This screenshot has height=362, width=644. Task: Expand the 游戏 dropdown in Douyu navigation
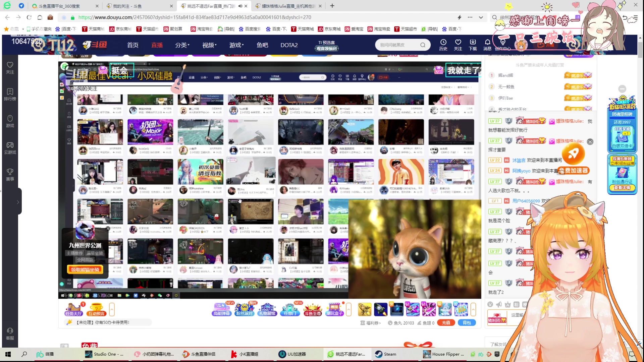point(236,45)
